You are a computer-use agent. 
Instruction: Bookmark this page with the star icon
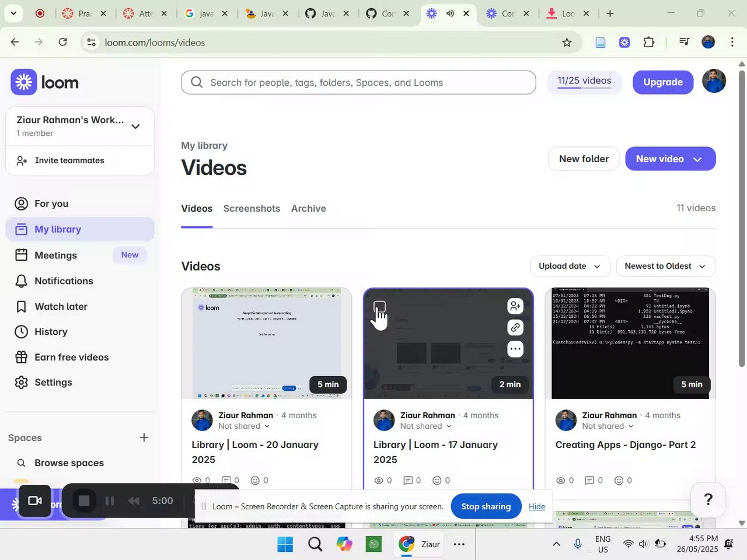click(x=566, y=42)
